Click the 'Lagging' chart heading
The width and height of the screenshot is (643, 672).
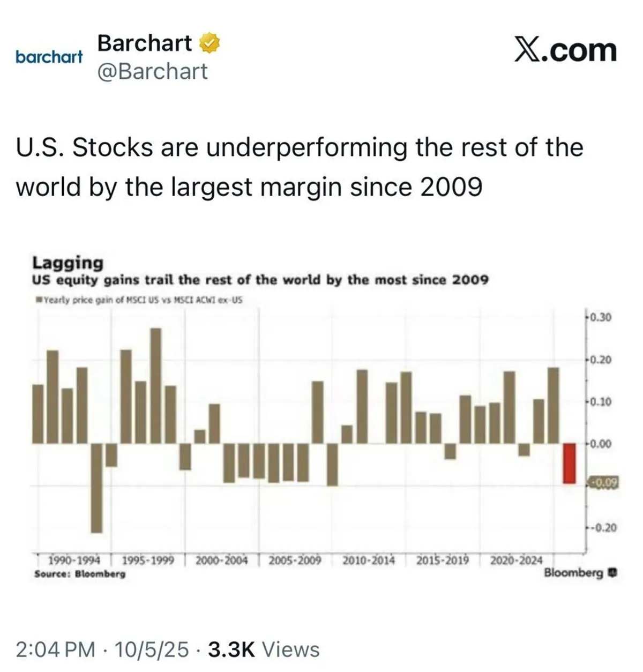[x=68, y=263]
